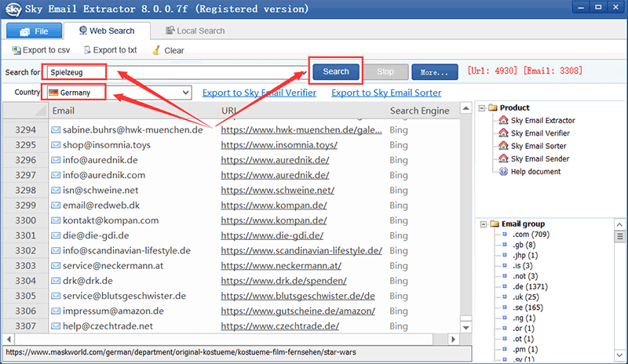628x364 pixels.
Task: Click the horizontal scroll left arrow
Action: (x=9, y=339)
